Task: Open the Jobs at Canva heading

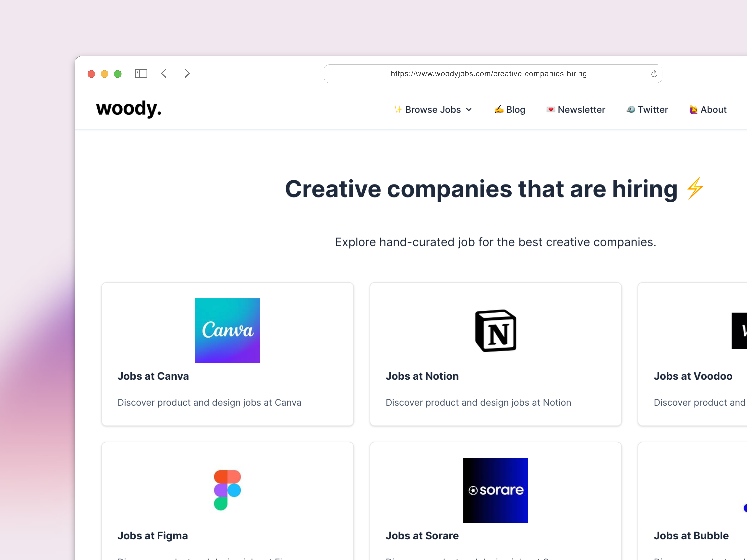Action: point(153,376)
